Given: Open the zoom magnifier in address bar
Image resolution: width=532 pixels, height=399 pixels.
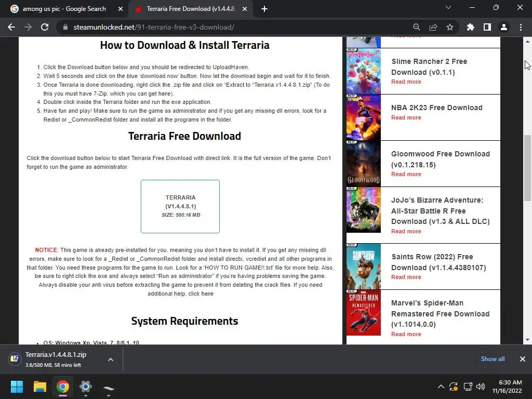Looking at the screenshot, I should click(x=416, y=27).
